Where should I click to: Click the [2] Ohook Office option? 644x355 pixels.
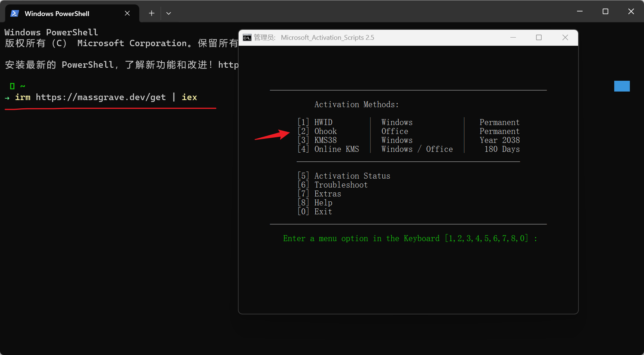coord(325,131)
